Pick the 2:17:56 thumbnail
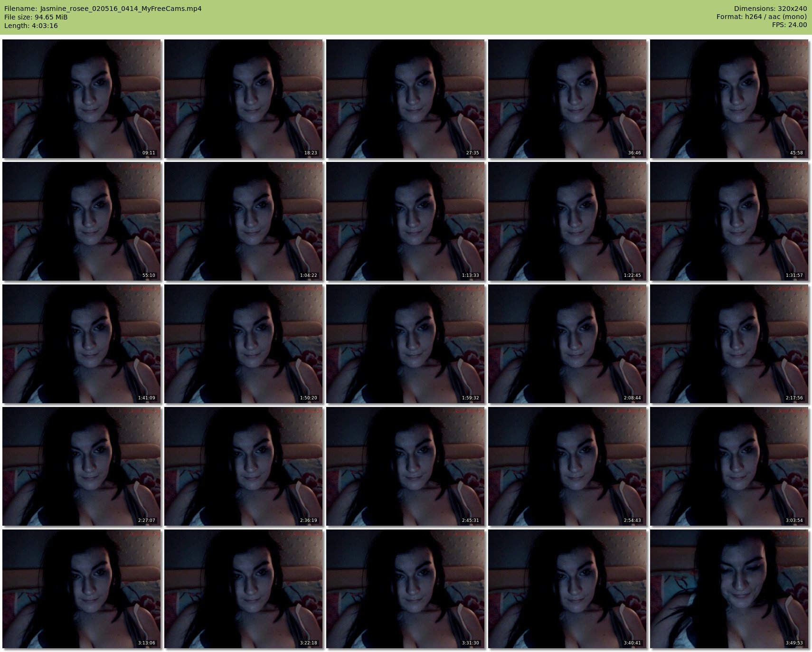Viewport: 812px width, 652px height. (x=729, y=344)
